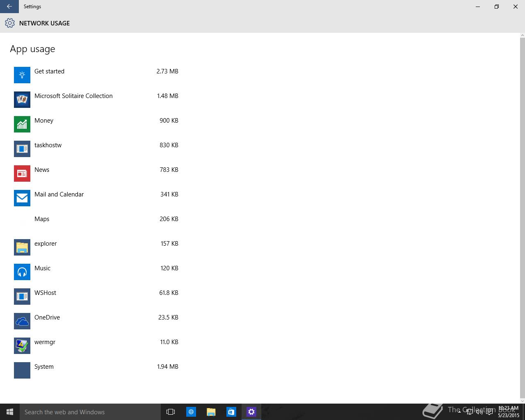Click the network tray icon

coord(470,412)
